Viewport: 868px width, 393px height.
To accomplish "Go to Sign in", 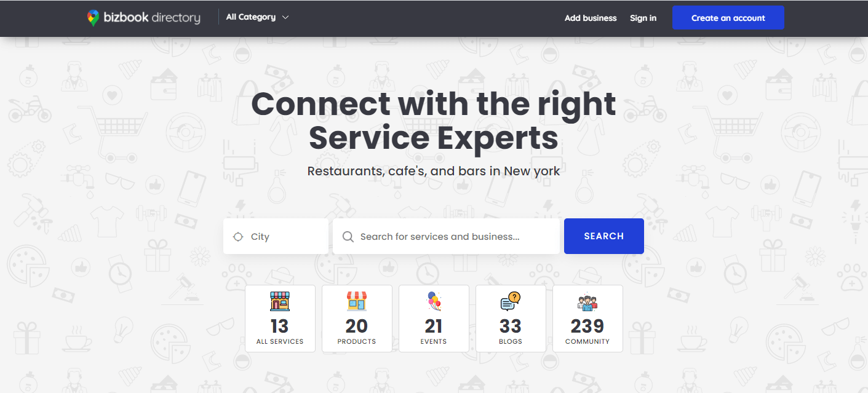I will point(643,18).
